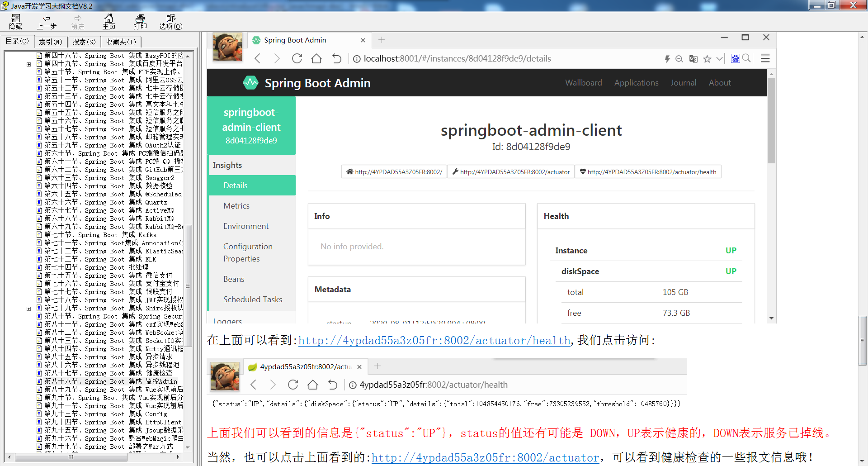Open the document link ending in actuator/health
This screenshot has height=466, width=868.
coord(434,340)
